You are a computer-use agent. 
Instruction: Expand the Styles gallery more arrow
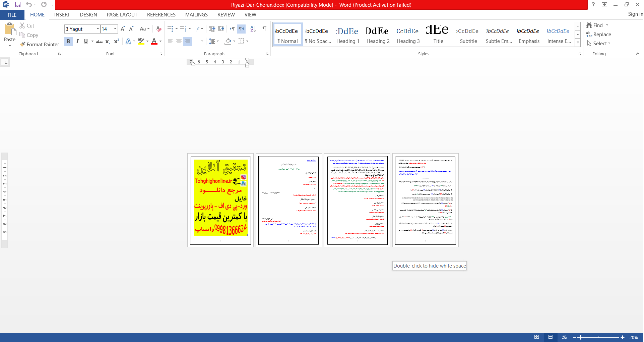coord(578,43)
